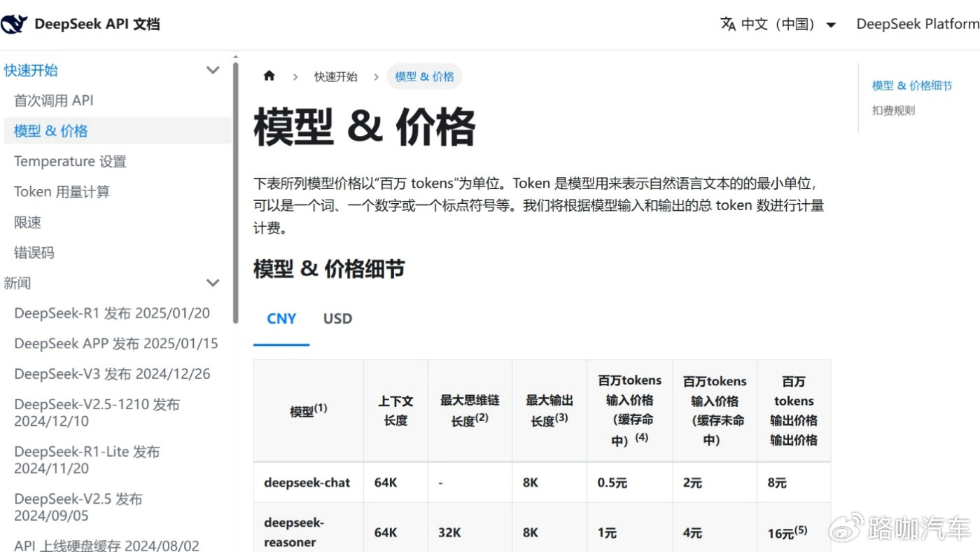This screenshot has width=980, height=552.
Task: Click the translate language icon
Action: [x=728, y=24]
